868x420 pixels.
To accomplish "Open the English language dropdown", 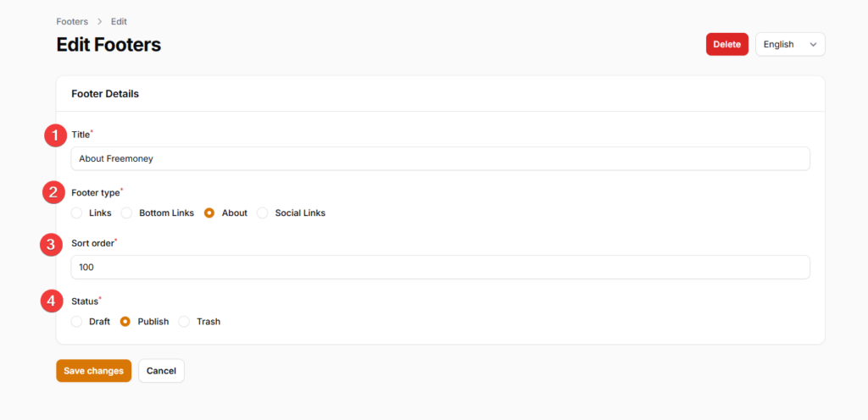I will [790, 44].
